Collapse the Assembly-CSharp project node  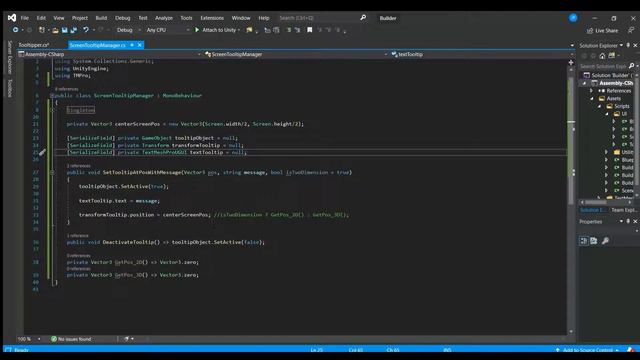[x=584, y=83]
